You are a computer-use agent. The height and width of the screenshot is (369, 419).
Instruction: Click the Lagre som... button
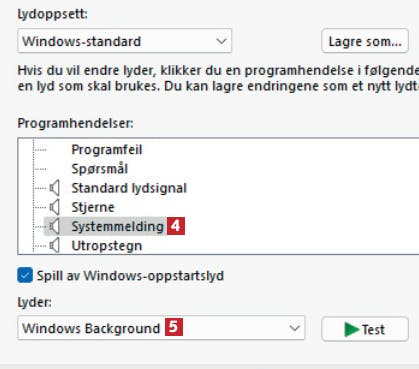tap(365, 41)
